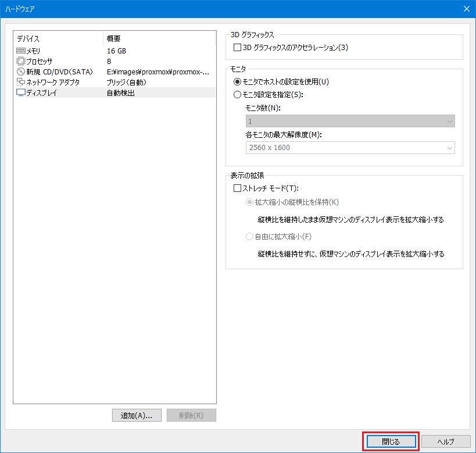Select the ネットワーク アダプタ row
The height and width of the screenshot is (453, 476).
114,82
